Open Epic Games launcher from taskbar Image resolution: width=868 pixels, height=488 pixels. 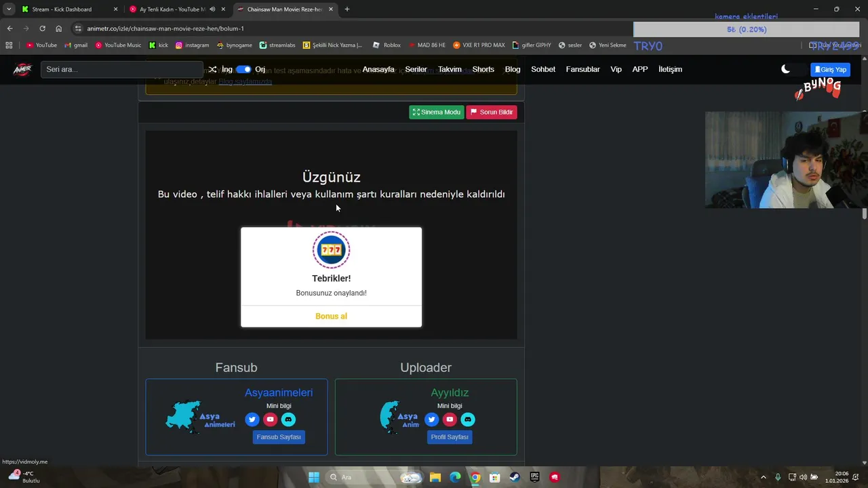535,477
